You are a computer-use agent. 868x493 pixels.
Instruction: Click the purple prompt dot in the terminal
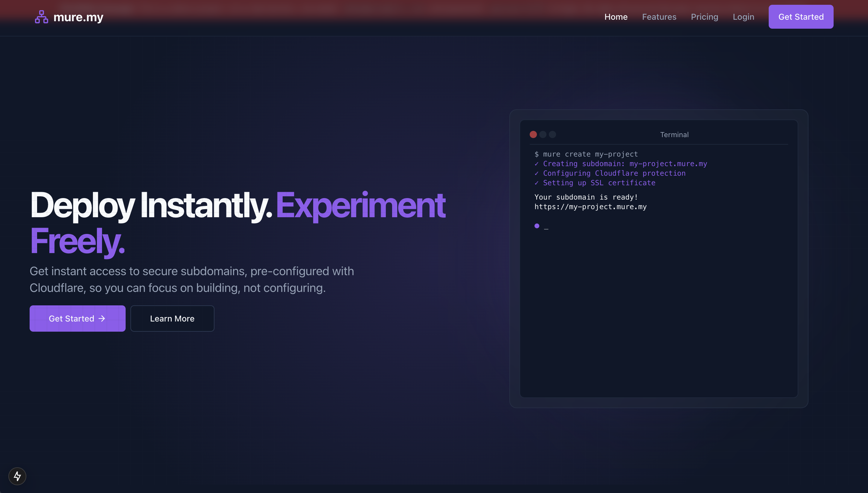537,226
